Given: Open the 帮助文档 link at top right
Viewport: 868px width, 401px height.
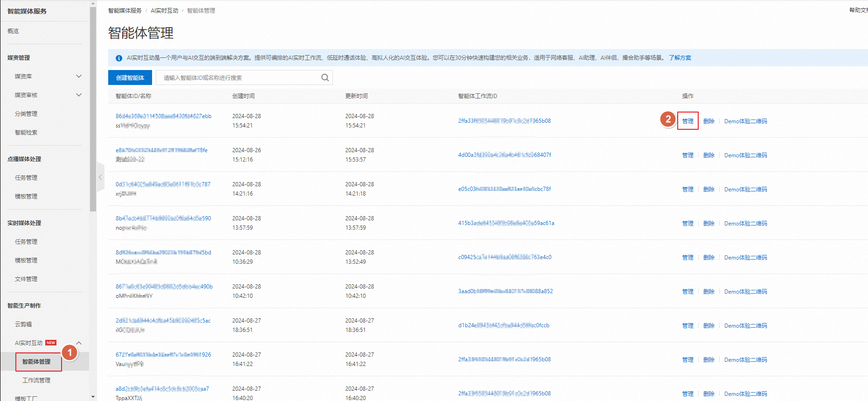Looking at the screenshot, I should pyautogui.click(x=859, y=10).
